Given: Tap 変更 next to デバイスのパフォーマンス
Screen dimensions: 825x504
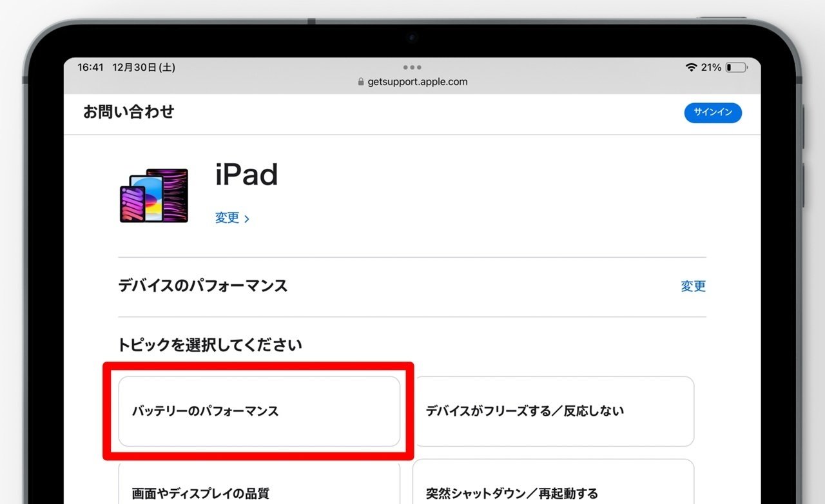Looking at the screenshot, I should [693, 286].
